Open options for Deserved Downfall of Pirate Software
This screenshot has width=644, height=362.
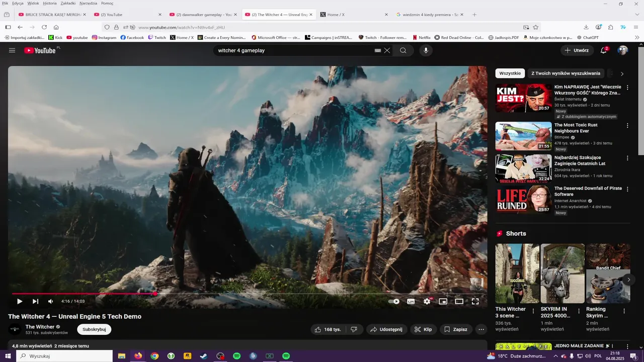pyautogui.click(x=627, y=189)
